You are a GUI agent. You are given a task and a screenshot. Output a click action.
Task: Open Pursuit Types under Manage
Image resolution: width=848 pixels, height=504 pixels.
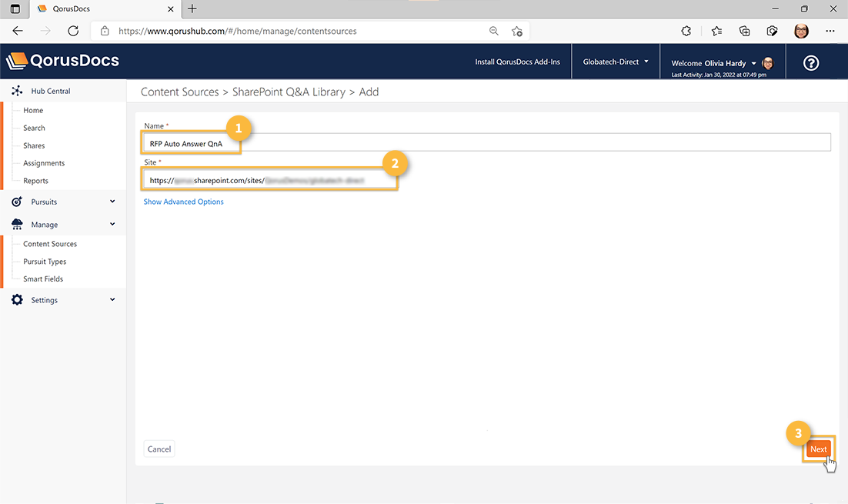click(x=45, y=262)
